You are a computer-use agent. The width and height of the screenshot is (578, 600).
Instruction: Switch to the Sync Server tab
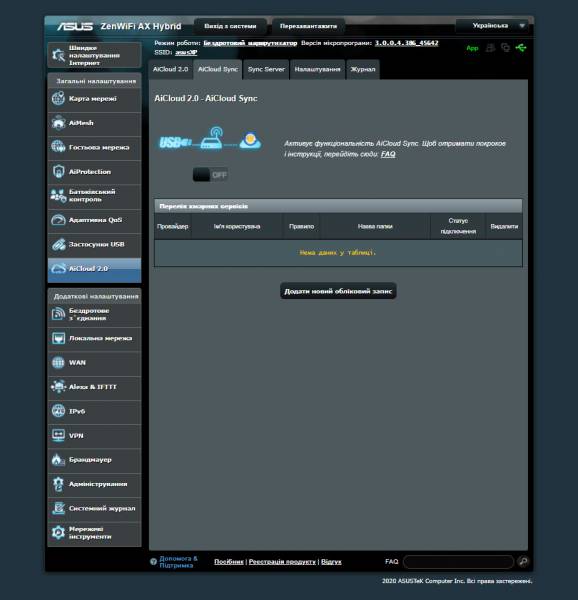[x=266, y=69]
